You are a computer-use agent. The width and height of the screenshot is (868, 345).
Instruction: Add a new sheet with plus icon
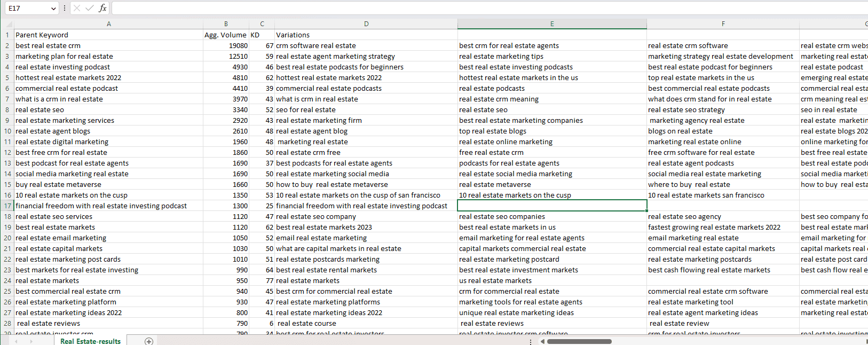(x=149, y=341)
